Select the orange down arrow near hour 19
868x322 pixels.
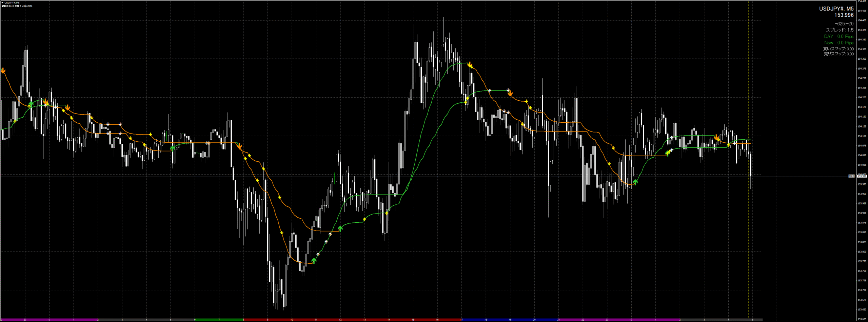pos(510,94)
